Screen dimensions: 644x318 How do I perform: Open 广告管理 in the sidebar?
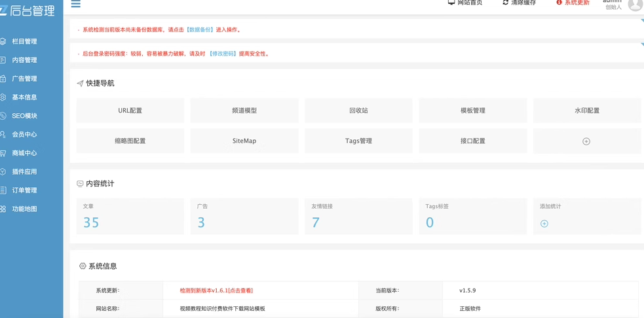[x=25, y=79]
